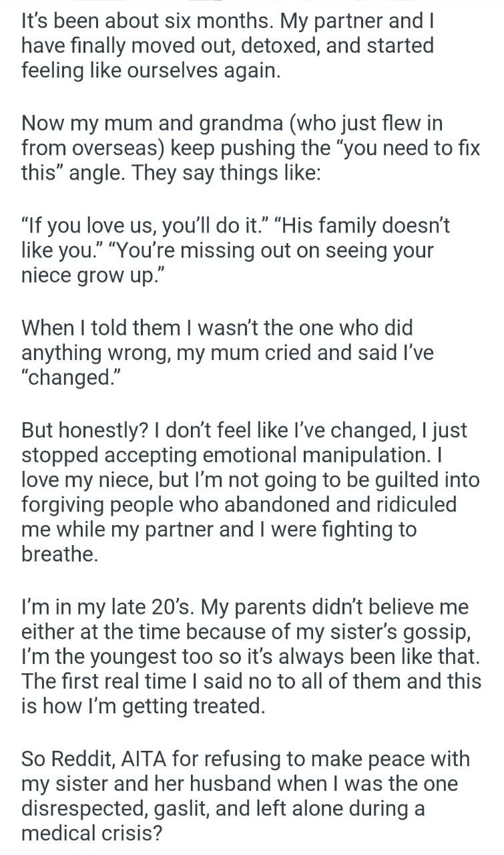The image size is (504, 855).
Task: Click the line "forgiving people who abandoned and ridiculed"
Action: pos(238,506)
